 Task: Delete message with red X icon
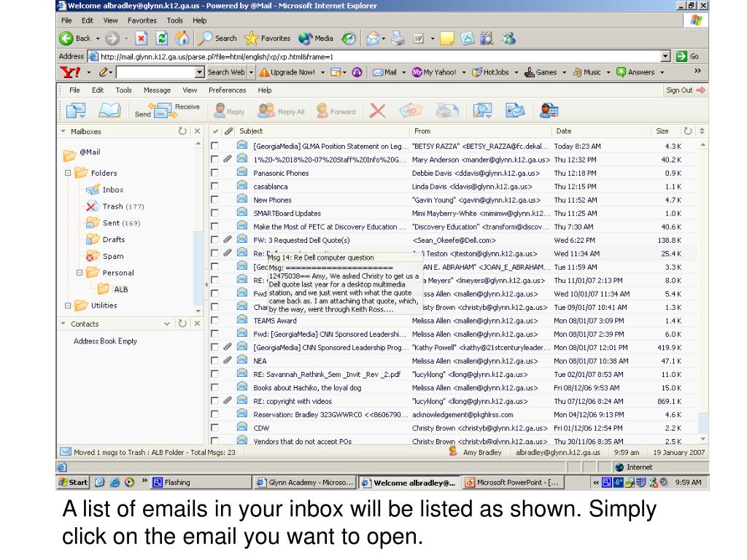click(377, 111)
